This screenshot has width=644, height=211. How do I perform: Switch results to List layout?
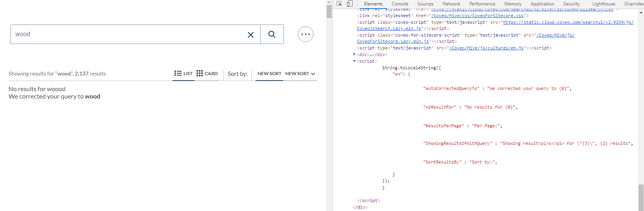183,73
